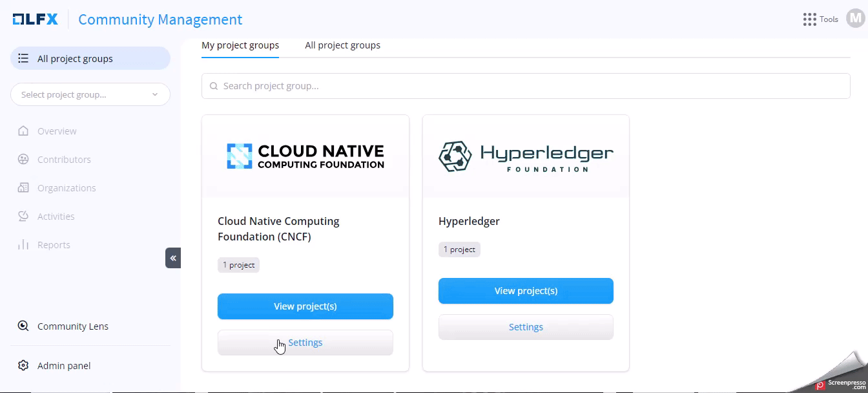
Task: Click the Overview home icon in sidebar
Action: (x=23, y=131)
